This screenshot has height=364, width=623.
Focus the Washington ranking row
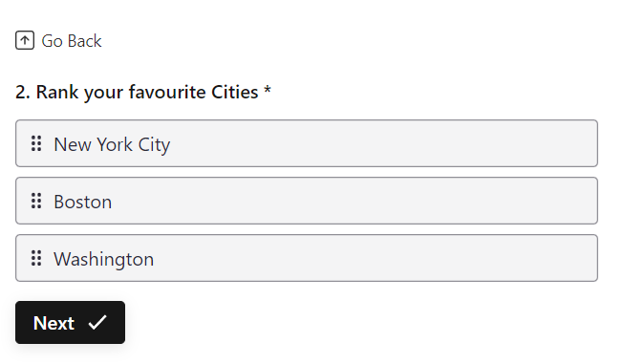pos(307,258)
